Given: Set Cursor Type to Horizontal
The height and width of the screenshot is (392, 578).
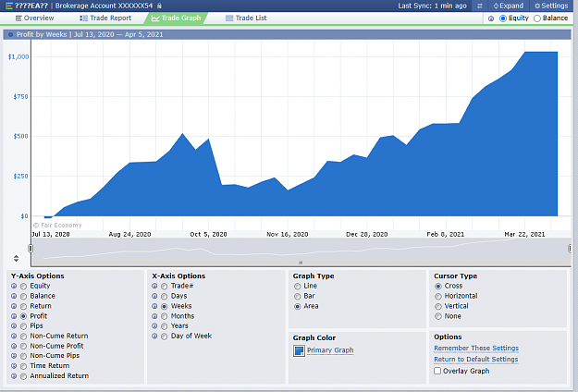Looking at the screenshot, I should (x=438, y=296).
